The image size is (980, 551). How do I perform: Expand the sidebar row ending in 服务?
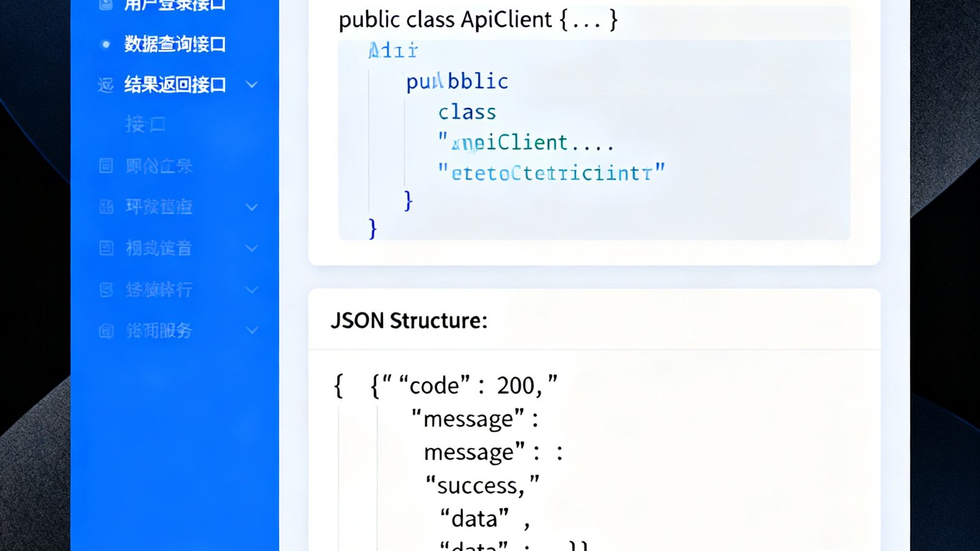(x=251, y=331)
